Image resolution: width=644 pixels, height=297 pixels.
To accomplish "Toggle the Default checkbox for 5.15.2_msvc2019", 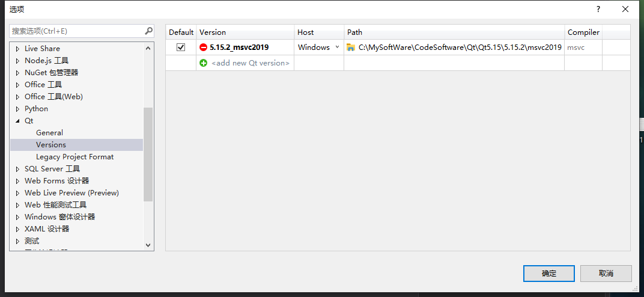I will (181, 47).
